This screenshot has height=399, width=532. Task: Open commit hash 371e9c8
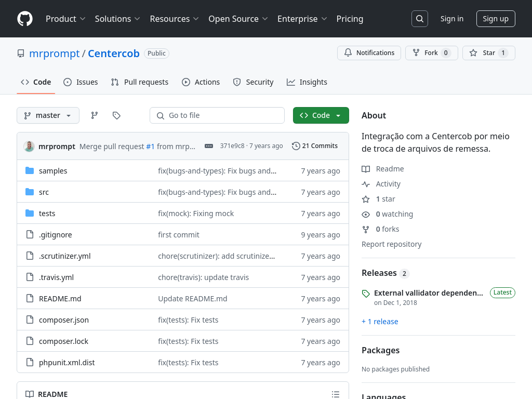(232, 146)
